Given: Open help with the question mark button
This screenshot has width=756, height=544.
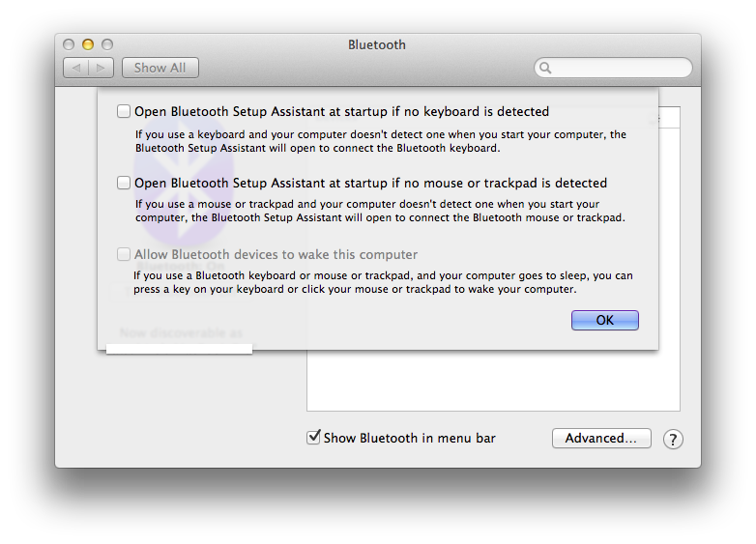Looking at the screenshot, I should tap(673, 439).
